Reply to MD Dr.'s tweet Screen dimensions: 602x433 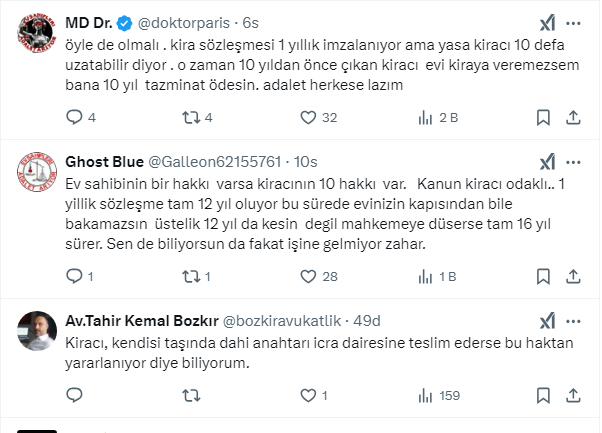(74, 117)
